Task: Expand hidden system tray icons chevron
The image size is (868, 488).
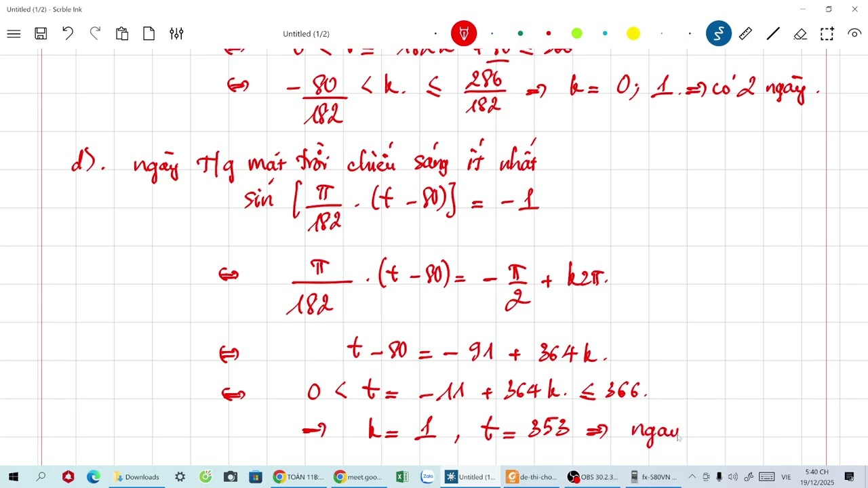Action: point(692,477)
